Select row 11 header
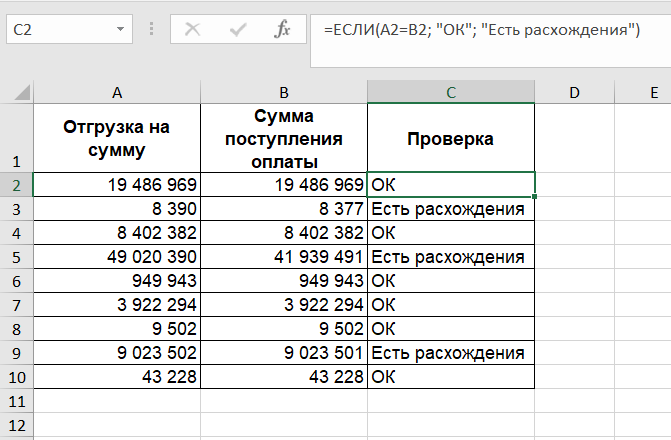Viewport: 671px width, 440px height. pos(16,401)
